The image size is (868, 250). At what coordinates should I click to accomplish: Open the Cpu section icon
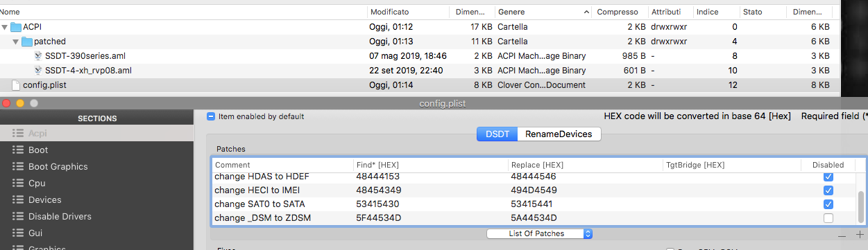pyautogui.click(x=19, y=183)
